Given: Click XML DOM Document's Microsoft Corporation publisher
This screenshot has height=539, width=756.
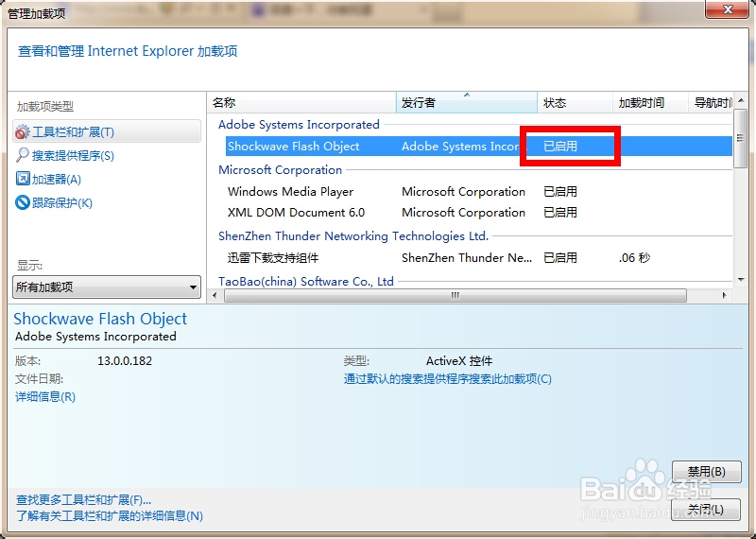Looking at the screenshot, I should coord(463,213).
